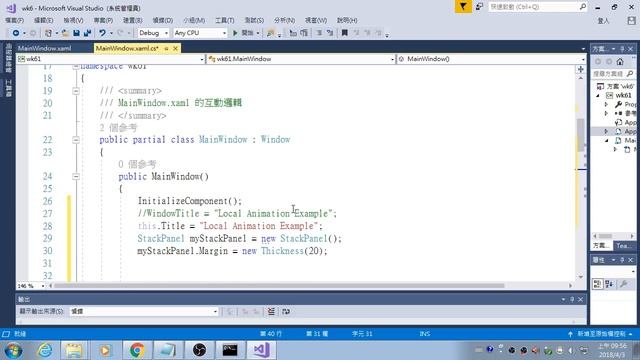Viewport: 640px width, 360px height.
Task: Open Chrome from the taskbar
Action: [x=137, y=350]
